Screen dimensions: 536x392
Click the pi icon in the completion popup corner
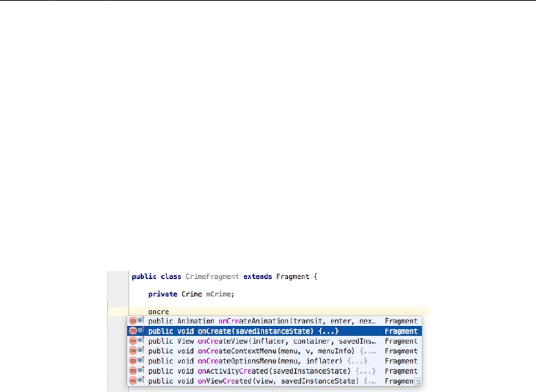point(418,382)
